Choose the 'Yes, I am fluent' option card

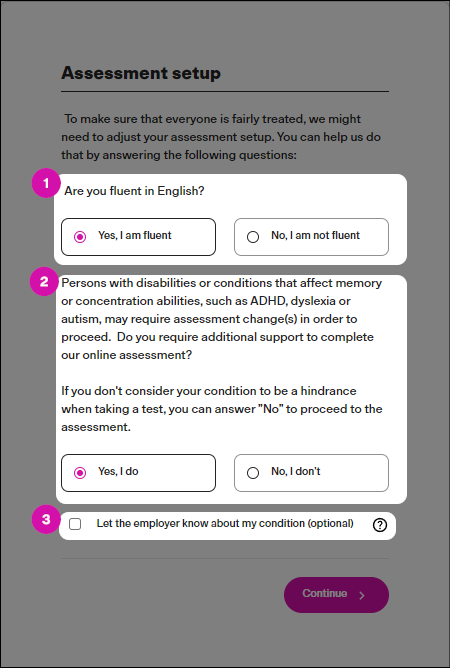[x=138, y=237]
